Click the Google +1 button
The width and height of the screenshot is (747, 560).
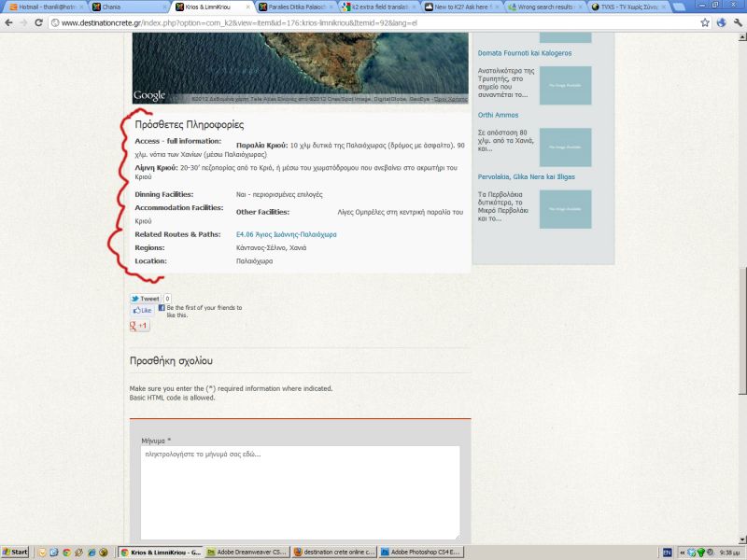pyautogui.click(x=139, y=326)
